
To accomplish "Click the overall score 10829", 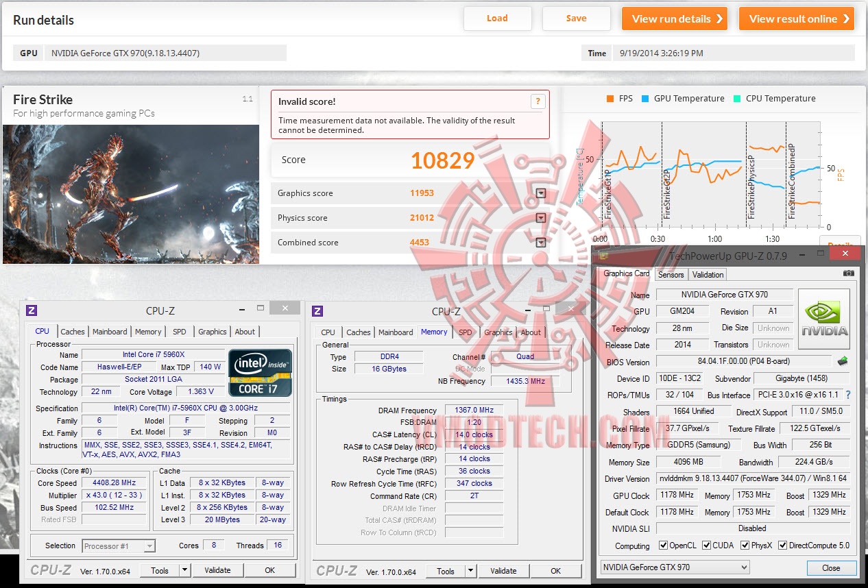I will [x=443, y=160].
